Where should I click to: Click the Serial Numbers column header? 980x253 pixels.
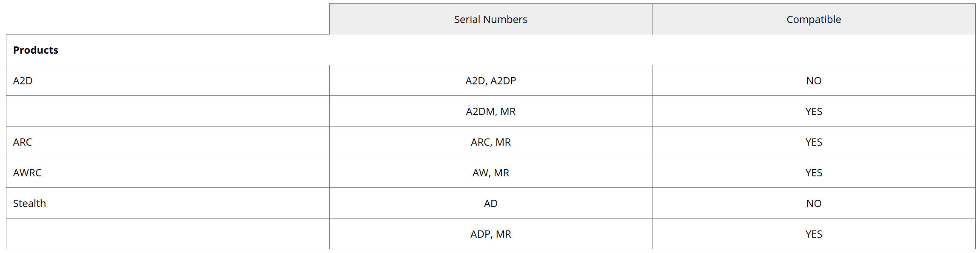[490, 20]
